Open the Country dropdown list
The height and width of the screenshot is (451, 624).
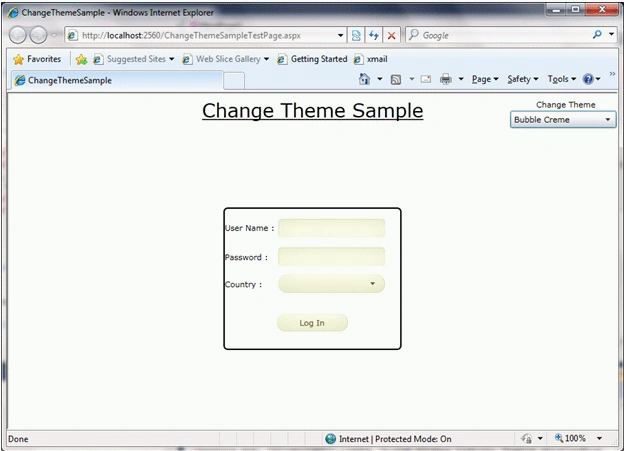pyautogui.click(x=331, y=284)
